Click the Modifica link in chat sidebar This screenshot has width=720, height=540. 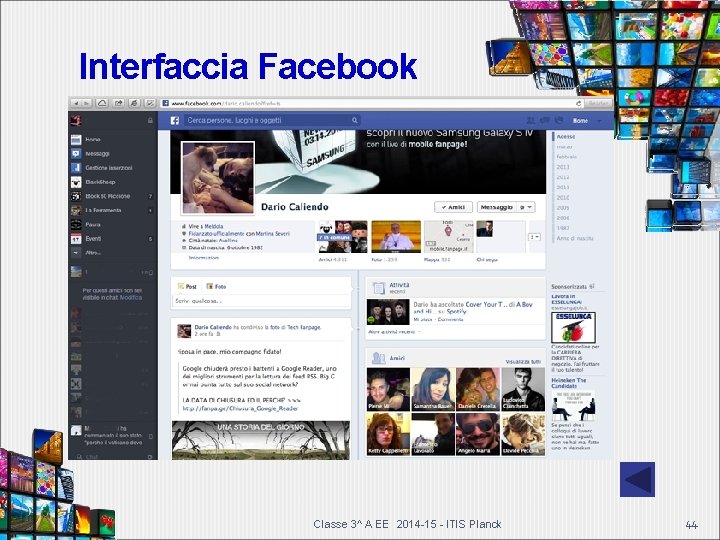pyautogui.click(x=131, y=298)
